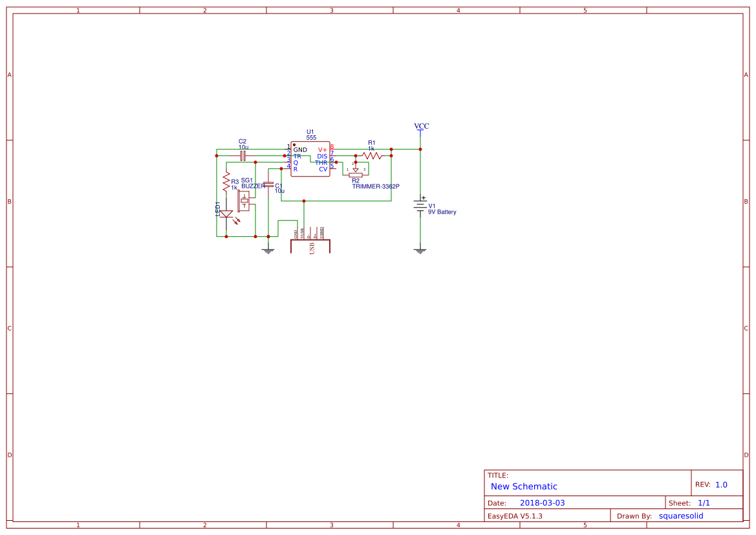Click the 'Q' pin label on U1

point(296,163)
